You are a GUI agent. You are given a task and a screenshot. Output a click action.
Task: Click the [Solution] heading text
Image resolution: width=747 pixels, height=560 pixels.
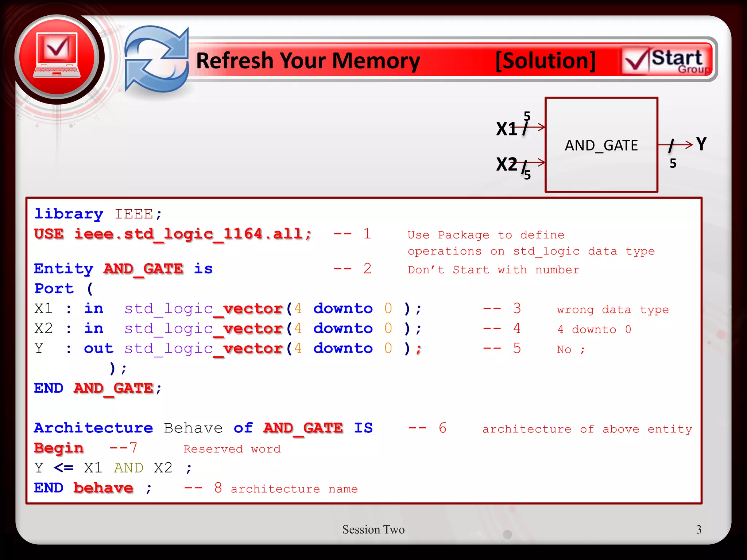pyautogui.click(x=545, y=61)
